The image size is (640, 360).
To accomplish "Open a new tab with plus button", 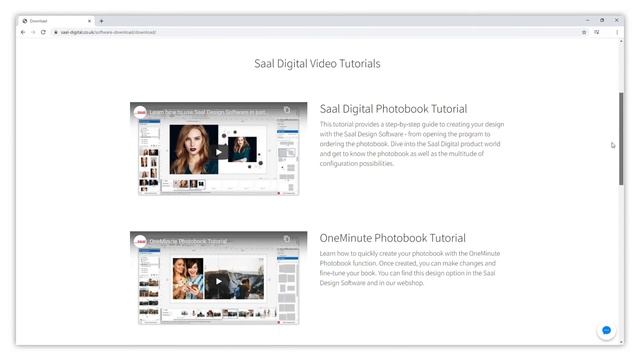I will point(101,21).
